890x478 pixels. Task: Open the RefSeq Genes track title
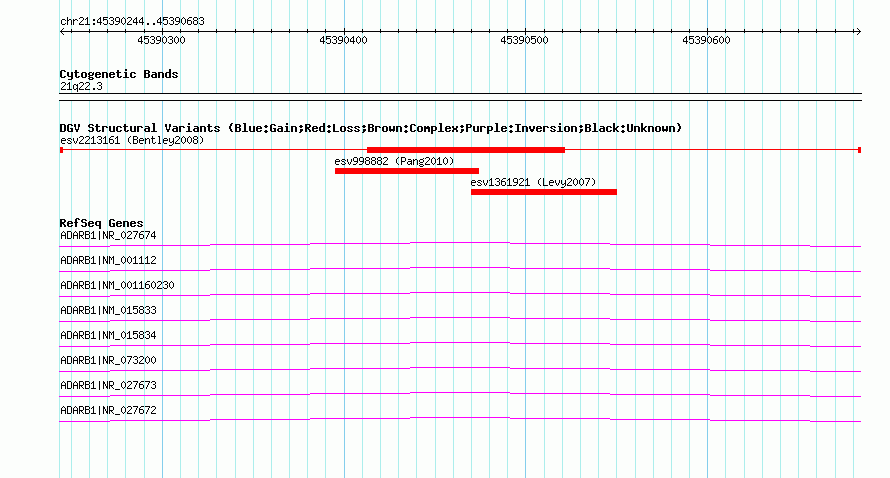101,223
